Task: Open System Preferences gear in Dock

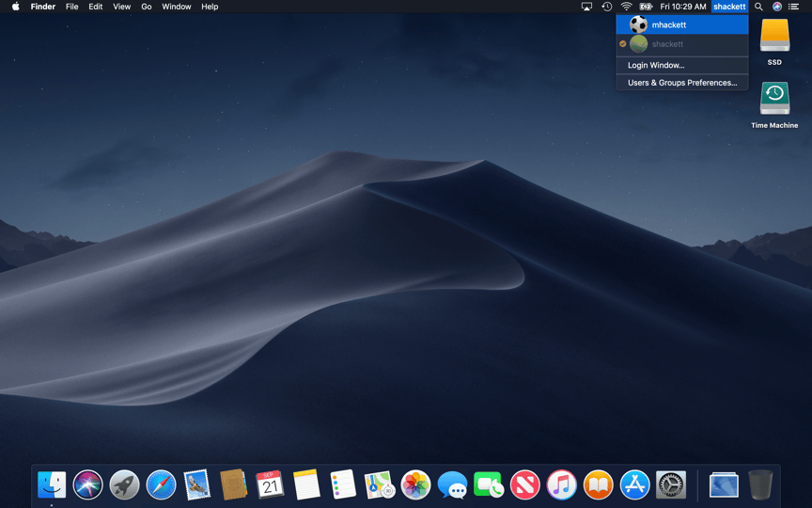Action: tap(671, 485)
